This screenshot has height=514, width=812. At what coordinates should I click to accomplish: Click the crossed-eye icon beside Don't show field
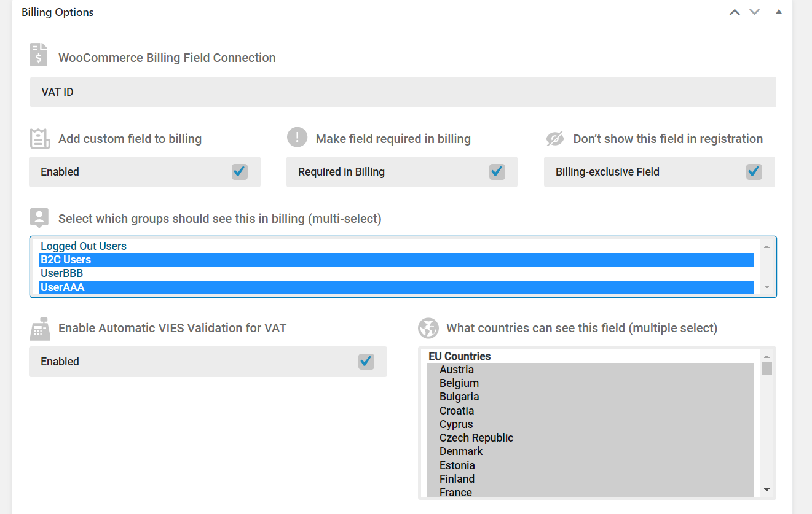point(554,139)
